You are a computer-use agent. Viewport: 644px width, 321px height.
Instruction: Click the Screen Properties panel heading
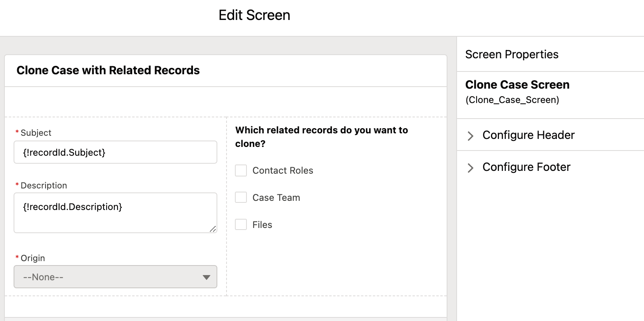tap(512, 54)
